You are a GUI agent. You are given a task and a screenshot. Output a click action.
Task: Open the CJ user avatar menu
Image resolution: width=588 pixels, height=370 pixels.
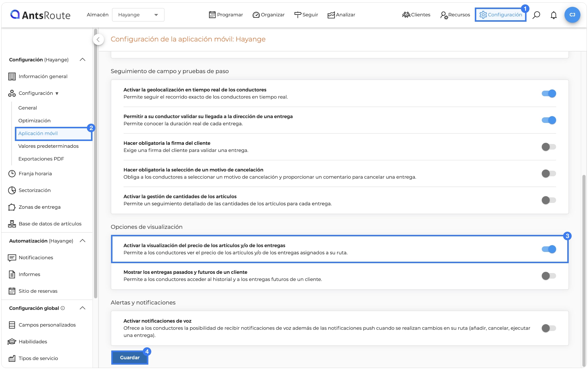572,15
